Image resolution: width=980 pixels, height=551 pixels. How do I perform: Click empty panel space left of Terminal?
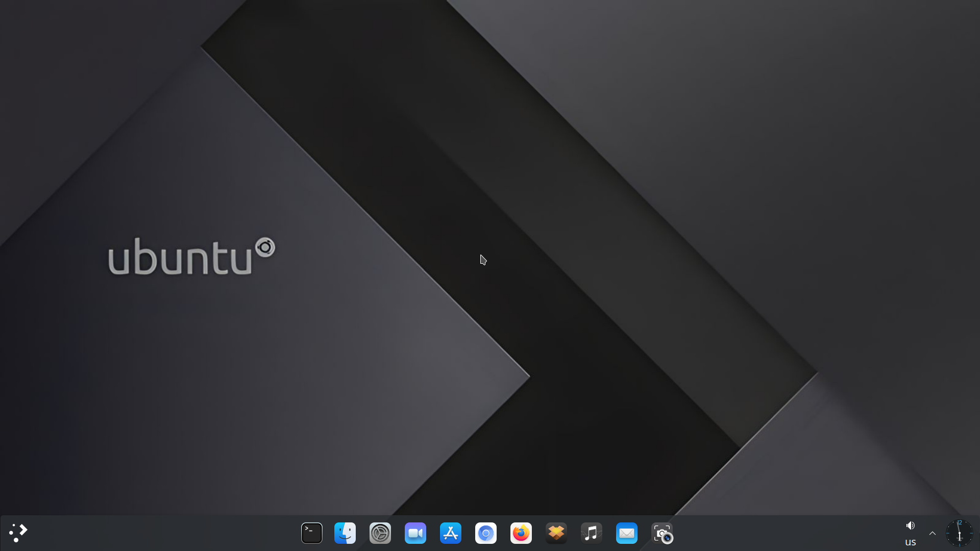coord(163,533)
